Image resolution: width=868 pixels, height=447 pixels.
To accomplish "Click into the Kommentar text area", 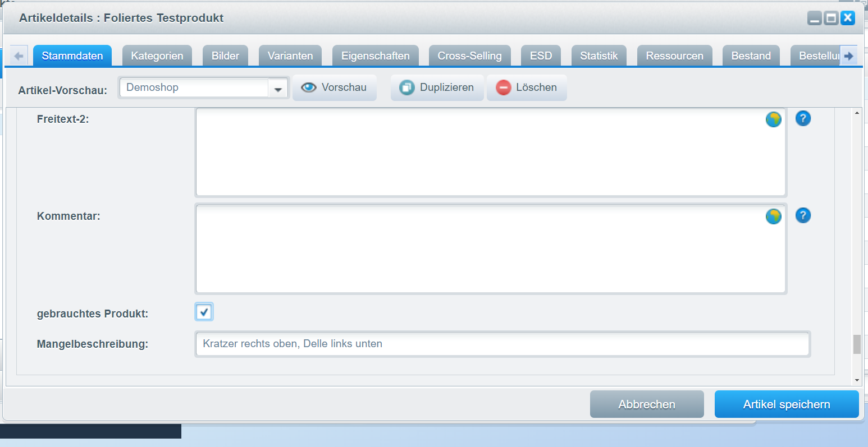I will click(491, 249).
